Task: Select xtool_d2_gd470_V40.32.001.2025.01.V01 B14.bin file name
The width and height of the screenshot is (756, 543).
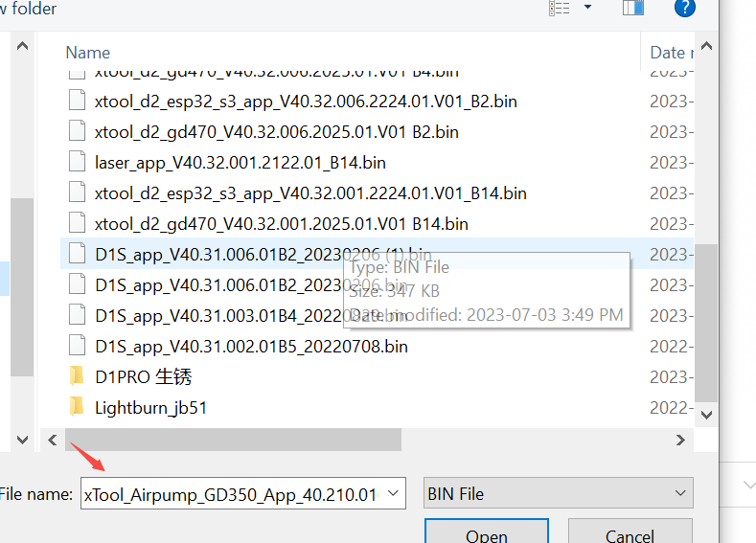Action: (281, 224)
